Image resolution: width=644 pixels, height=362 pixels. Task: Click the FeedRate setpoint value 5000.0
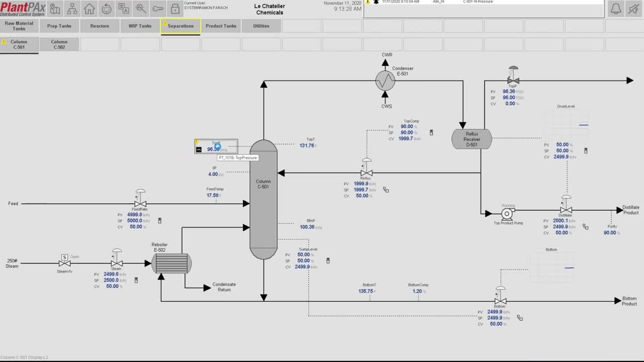click(134, 221)
